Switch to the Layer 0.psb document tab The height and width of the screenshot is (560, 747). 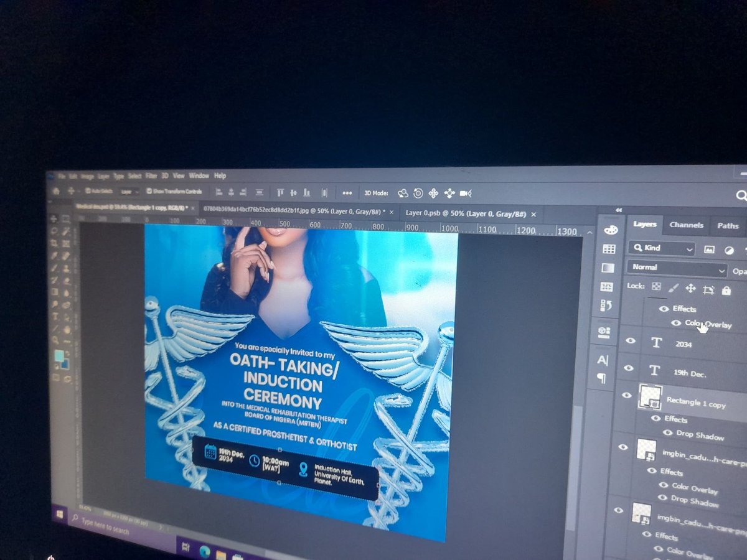466,213
